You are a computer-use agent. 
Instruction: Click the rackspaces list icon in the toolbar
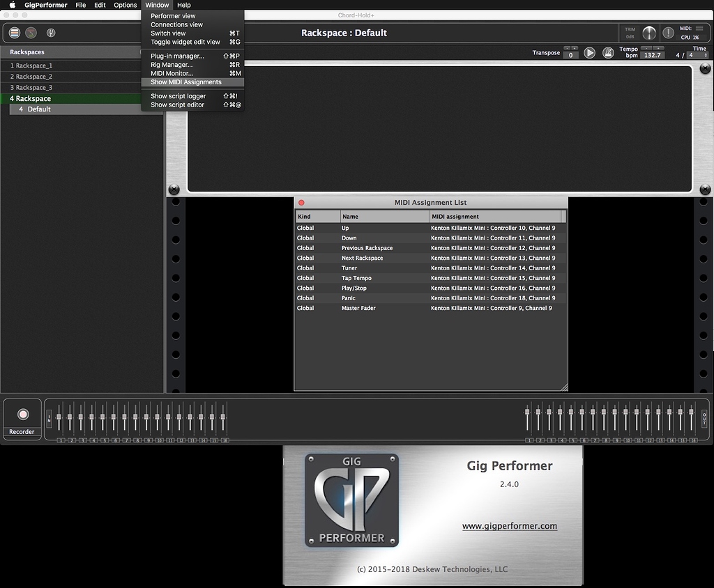(14, 32)
